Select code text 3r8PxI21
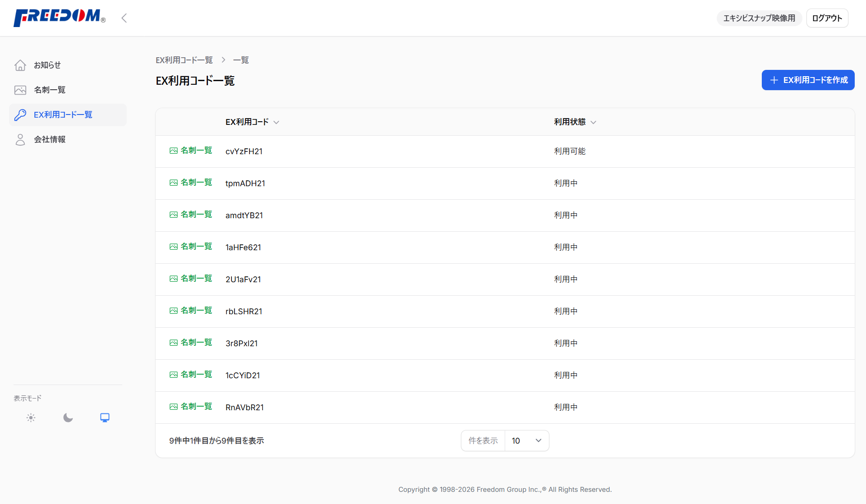The height and width of the screenshot is (504, 866). coord(241,344)
